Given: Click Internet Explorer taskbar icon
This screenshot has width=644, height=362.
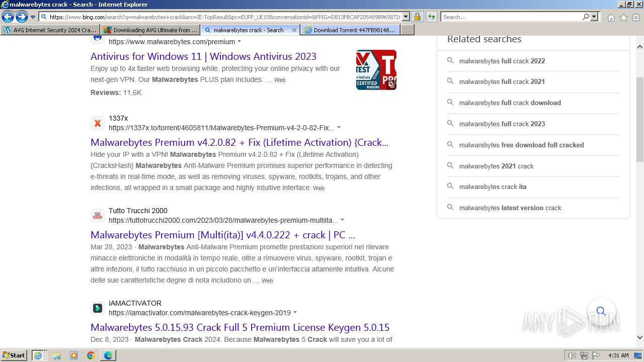Looking at the screenshot, I should click(x=38, y=355).
